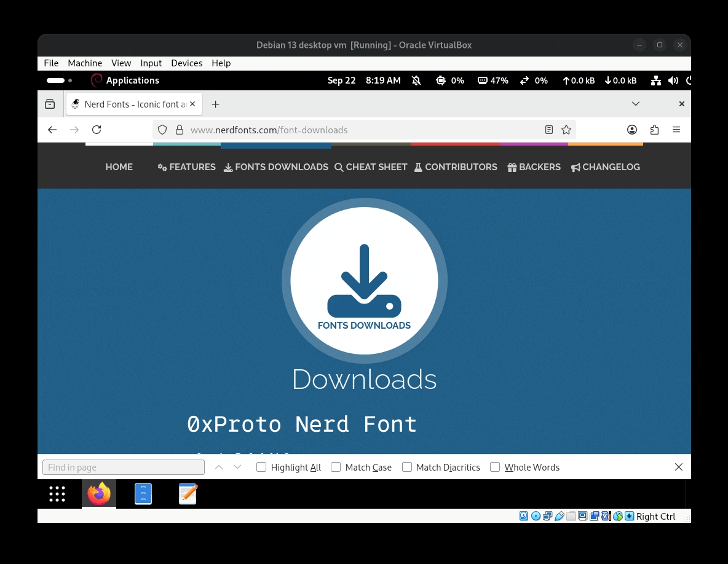This screenshot has height=564, width=728.
Task: Open the VirtualBox Machine menu
Action: tap(85, 63)
